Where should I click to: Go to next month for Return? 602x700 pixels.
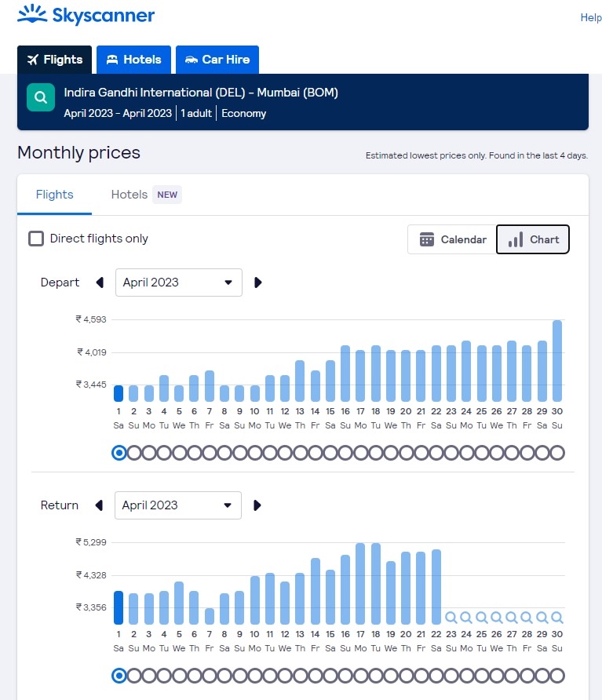click(x=257, y=505)
